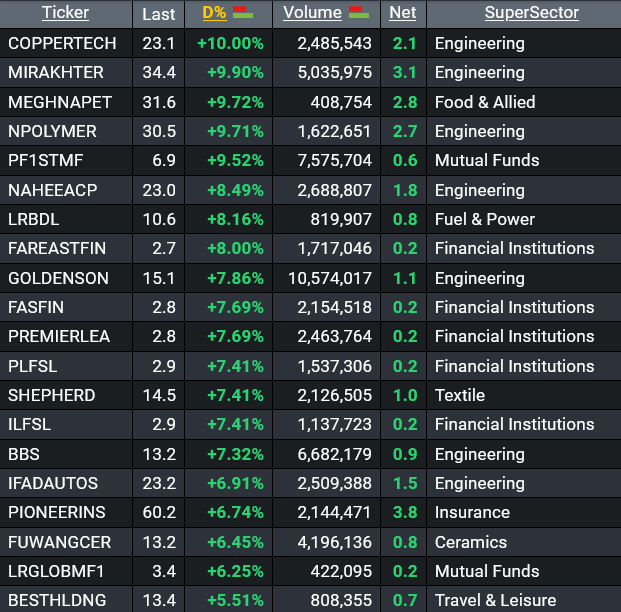Click the Last column header
Image resolution: width=621 pixels, height=612 pixels.
(x=158, y=14)
